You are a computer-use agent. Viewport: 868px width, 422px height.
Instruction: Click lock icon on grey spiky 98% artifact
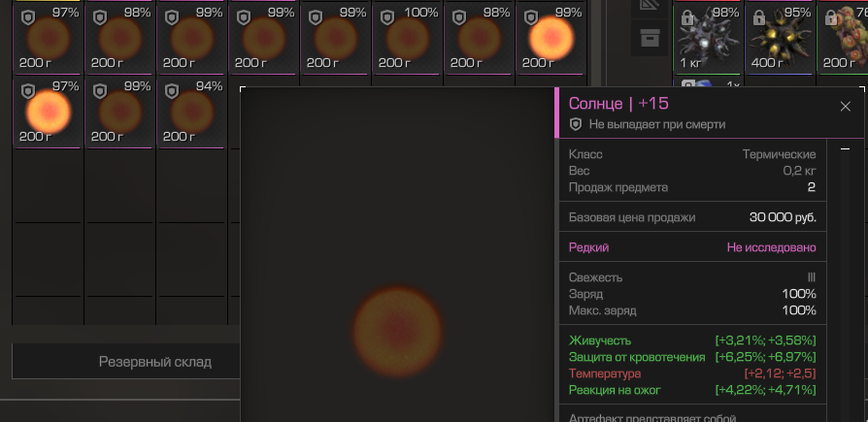point(687,18)
